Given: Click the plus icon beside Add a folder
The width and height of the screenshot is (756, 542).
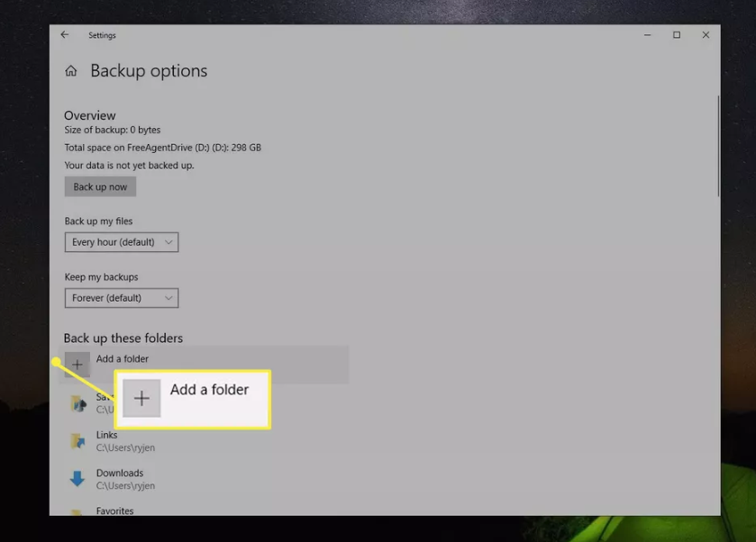Looking at the screenshot, I should pos(77,365).
